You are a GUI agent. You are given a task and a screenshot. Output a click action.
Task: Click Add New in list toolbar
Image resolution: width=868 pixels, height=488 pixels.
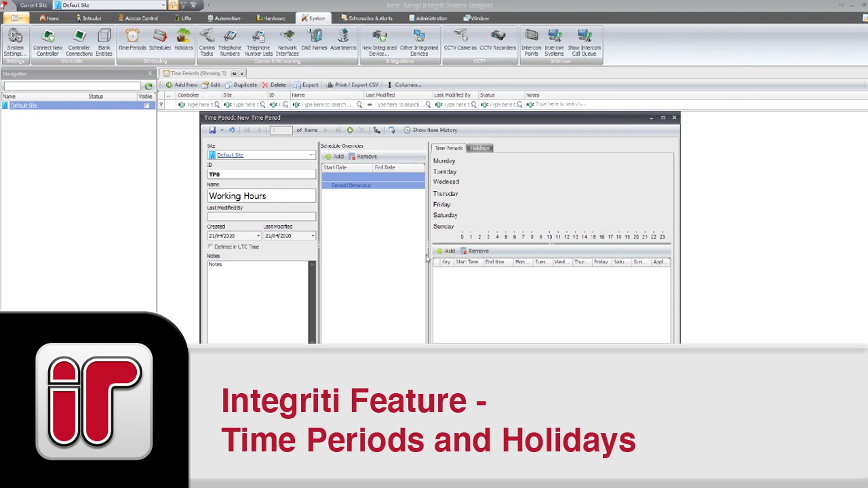coord(182,85)
